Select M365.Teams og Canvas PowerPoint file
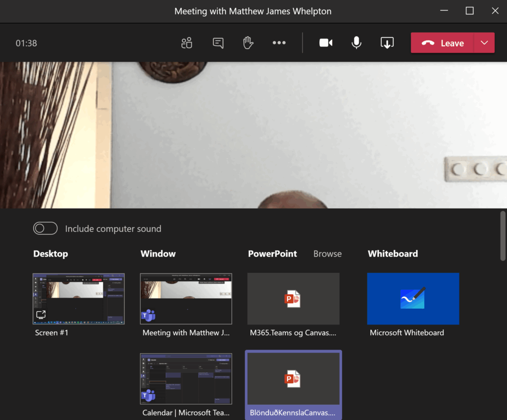Viewport: 507px width, 420px height. pyautogui.click(x=293, y=299)
